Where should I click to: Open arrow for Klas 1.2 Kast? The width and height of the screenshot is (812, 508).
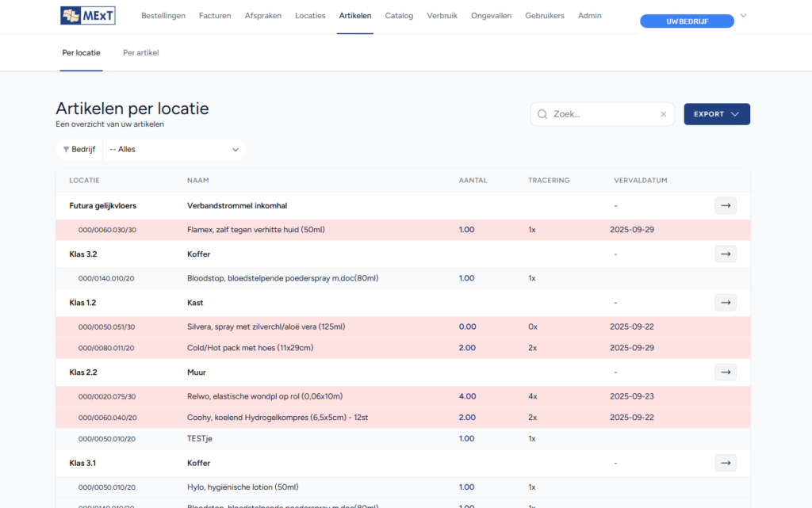(x=726, y=303)
